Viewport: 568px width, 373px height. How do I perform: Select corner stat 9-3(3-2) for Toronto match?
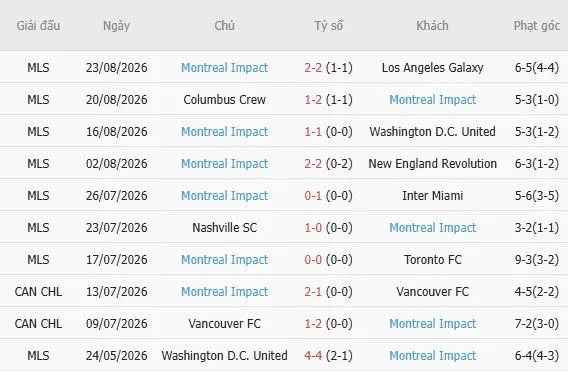point(536,260)
